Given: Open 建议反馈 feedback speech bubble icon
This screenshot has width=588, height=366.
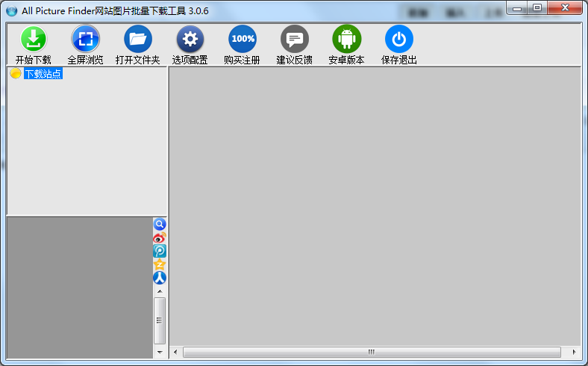Looking at the screenshot, I should point(294,39).
